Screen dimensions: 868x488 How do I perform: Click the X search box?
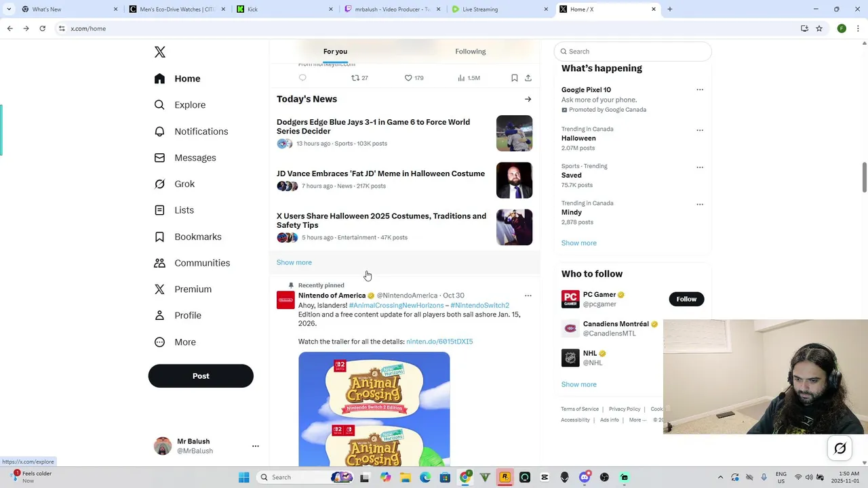click(x=633, y=52)
